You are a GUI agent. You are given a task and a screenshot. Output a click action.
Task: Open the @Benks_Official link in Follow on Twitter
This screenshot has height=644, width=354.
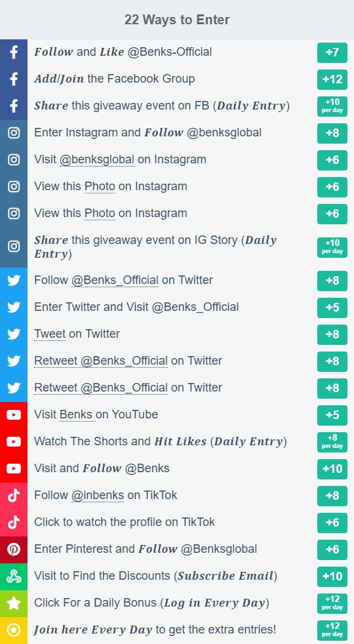coord(115,281)
